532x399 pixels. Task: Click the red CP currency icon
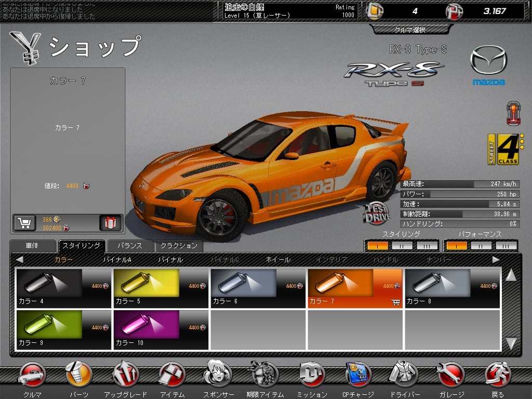point(454,11)
